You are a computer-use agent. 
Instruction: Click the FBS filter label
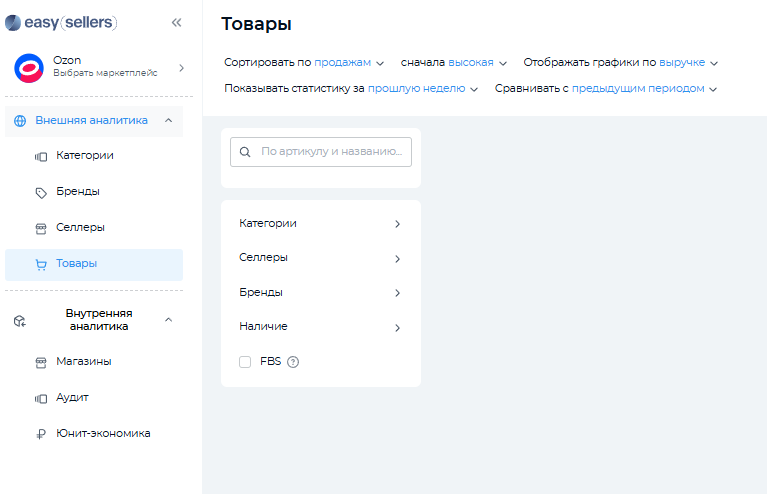click(x=271, y=361)
